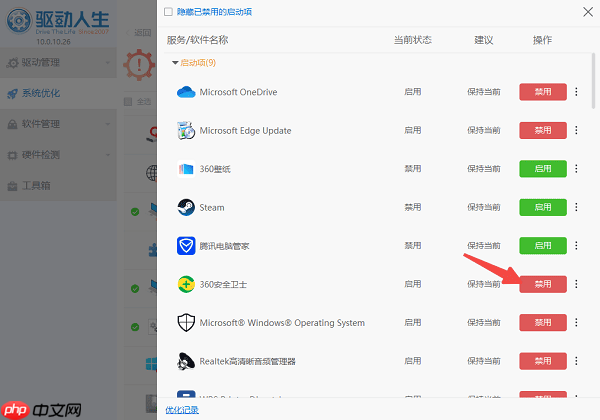The height and width of the screenshot is (420, 600).
Task: Click 禁用 status text in 360壁纸 row
Action: 412,169
